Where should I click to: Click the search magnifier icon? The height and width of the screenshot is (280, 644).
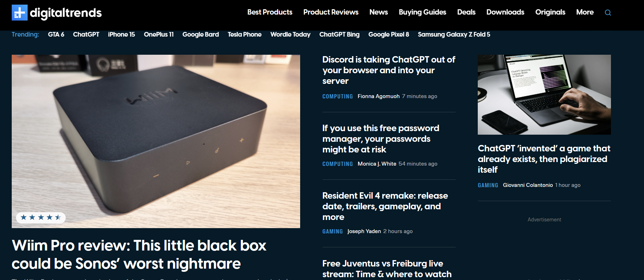coord(608,13)
